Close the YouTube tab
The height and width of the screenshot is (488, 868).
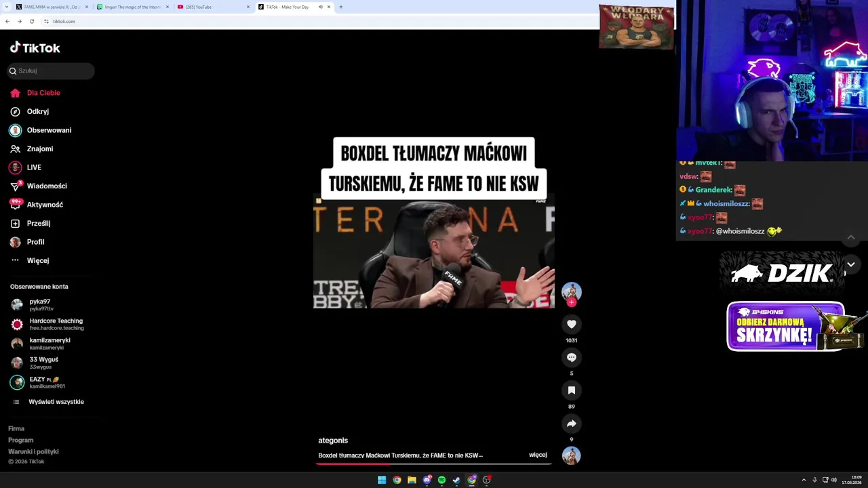pos(248,7)
